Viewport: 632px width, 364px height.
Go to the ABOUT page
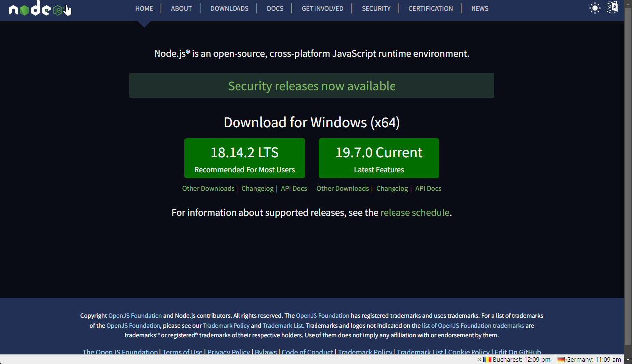pyautogui.click(x=181, y=8)
